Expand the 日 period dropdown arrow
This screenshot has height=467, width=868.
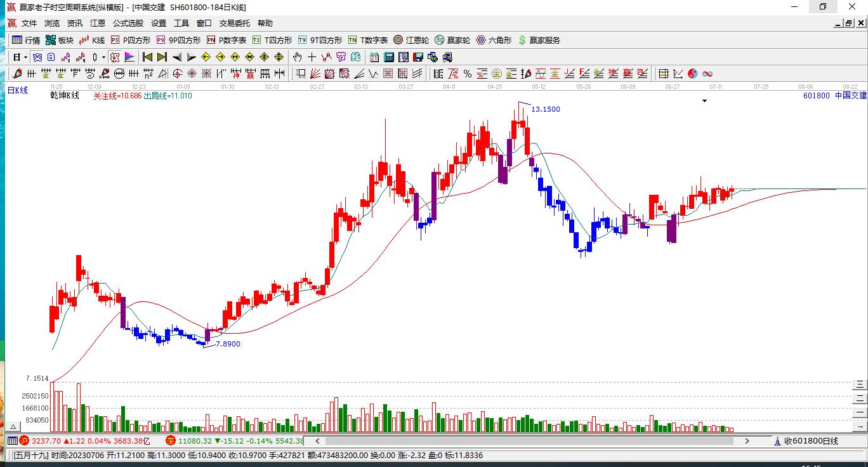(x=26, y=58)
